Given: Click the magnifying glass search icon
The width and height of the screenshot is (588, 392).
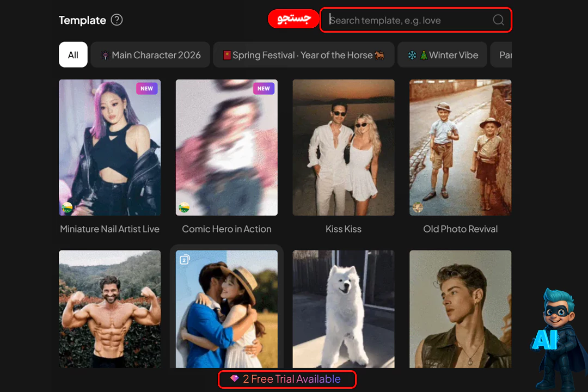Looking at the screenshot, I should tap(498, 20).
